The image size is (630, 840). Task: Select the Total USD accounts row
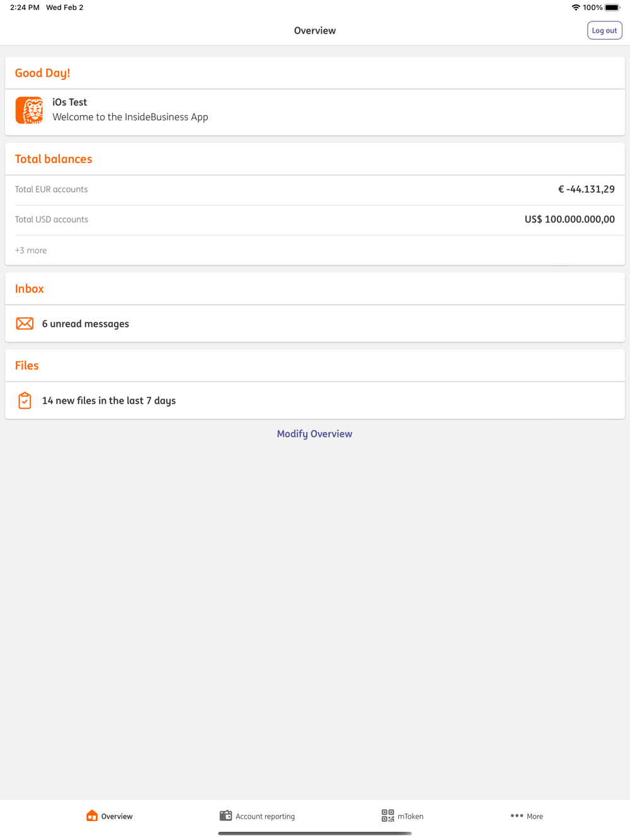click(315, 220)
